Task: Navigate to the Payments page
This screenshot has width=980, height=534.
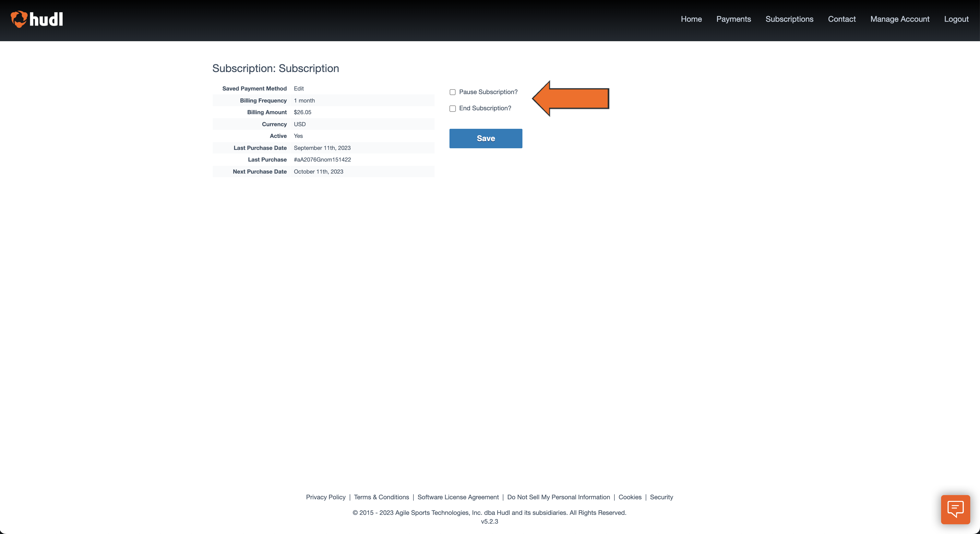Action: tap(734, 19)
